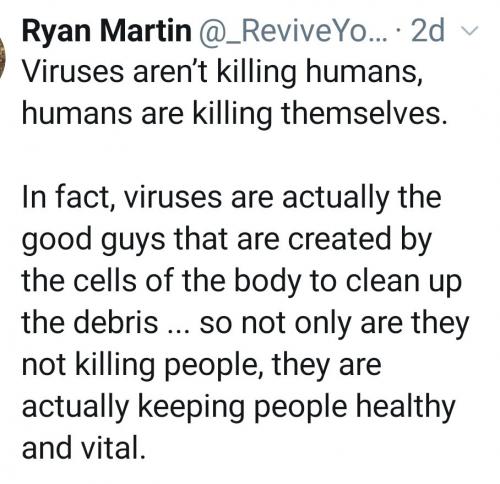Click the final words "and vital."
Screen dimensions: 500x484
pyautogui.click(x=84, y=448)
